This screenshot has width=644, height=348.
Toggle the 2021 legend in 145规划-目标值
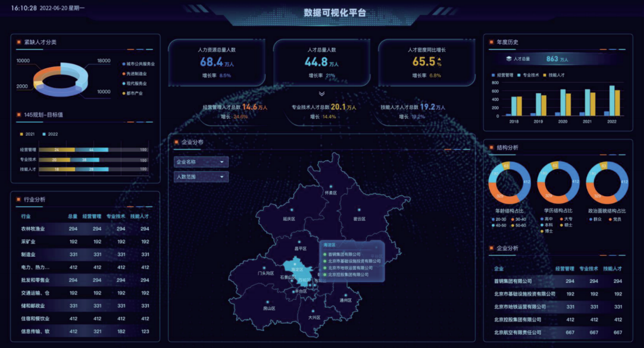tap(27, 134)
